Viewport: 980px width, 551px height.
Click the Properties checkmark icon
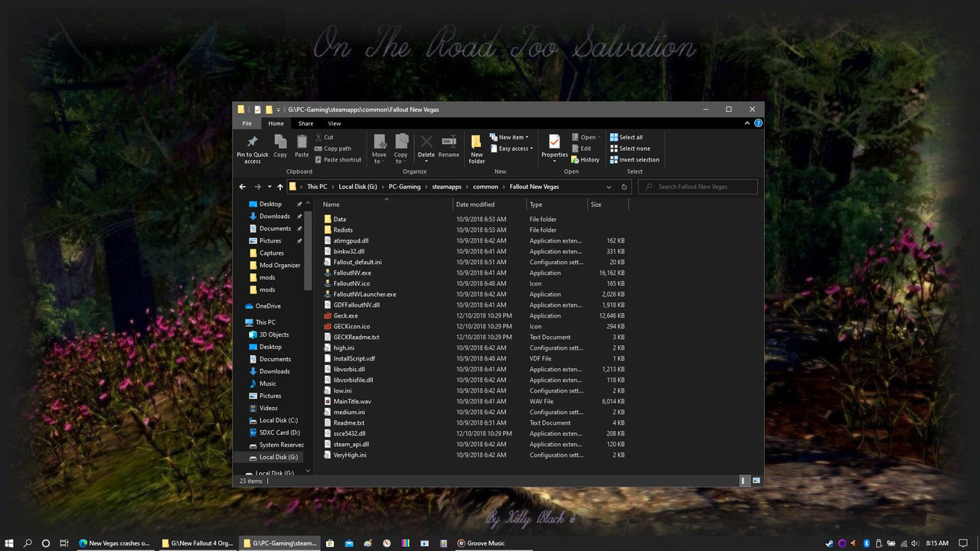(554, 142)
